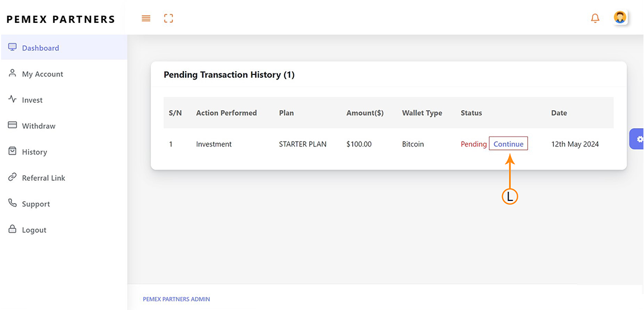Click the settings gear side tab
Viewport: 644px width, 310px height.
[x=639, y=139]
